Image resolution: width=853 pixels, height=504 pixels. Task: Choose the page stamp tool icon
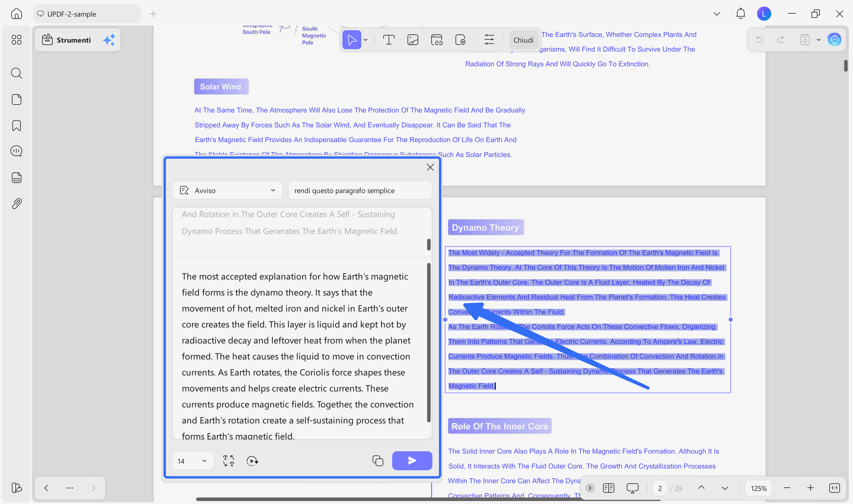460,40
